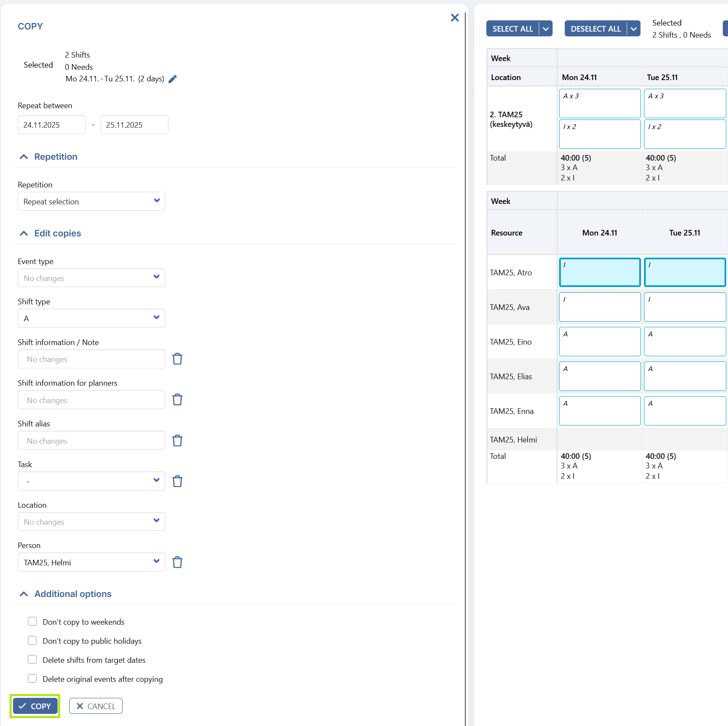Select TAM25, Enna shift on Mon 24.11
The height and width of the screenshot is (726, 728).
[600, 411]
